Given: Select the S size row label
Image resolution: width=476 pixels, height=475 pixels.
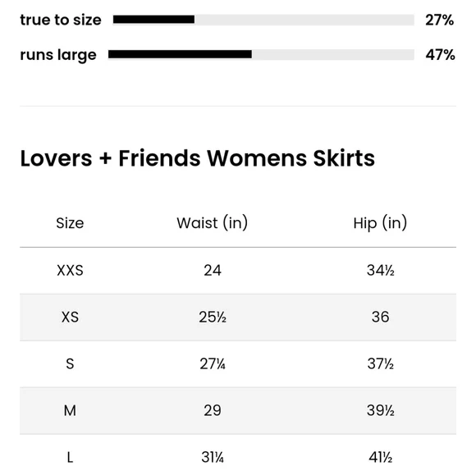Looking at the screenshot, I should pyautogui.click(x=70, y=364).
